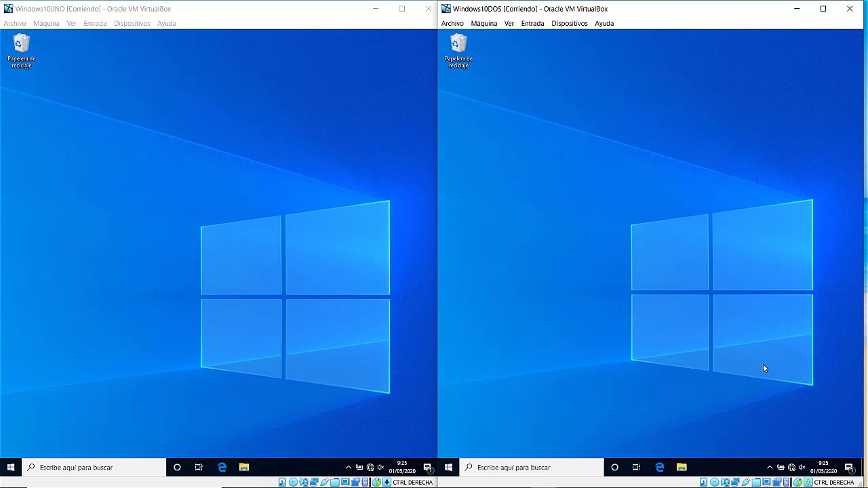This screenshot has height=488, width=868.
Task: Click shared folders indicator in Windows10UNO status bar
Action: click(335, 482)
